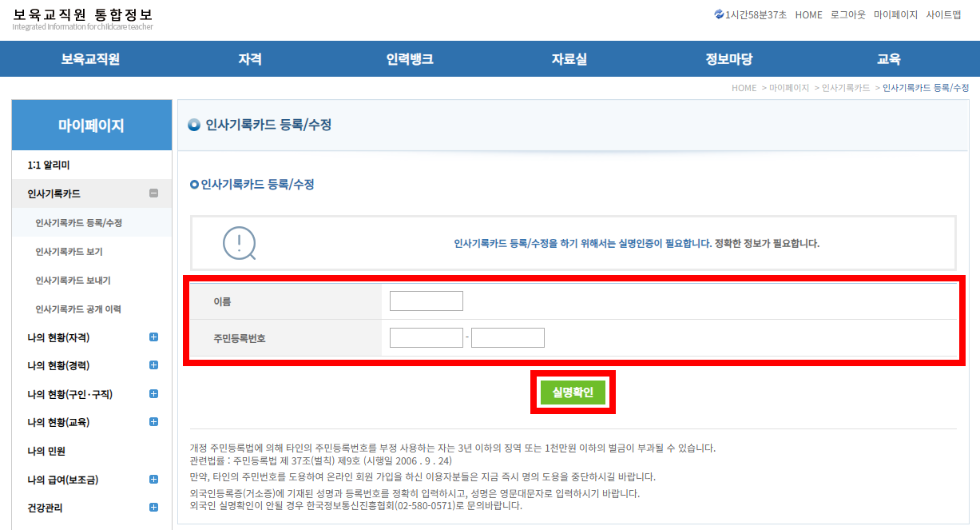Open 인사기록카드 보내기 in sidebar
Viewport: 980px width, 530px height.
tap(73, 281)
